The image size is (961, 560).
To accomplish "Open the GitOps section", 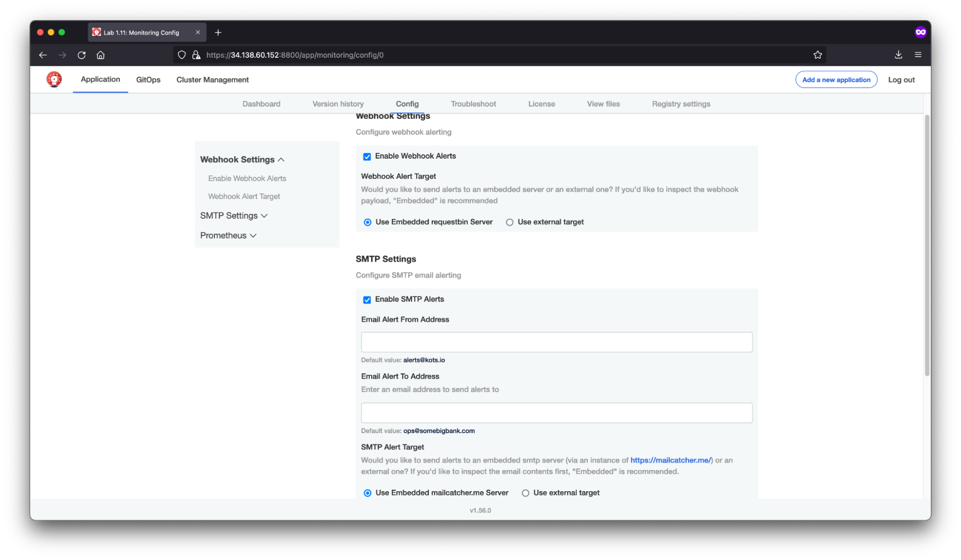I will pyautogui.click(x=148, y=79).
